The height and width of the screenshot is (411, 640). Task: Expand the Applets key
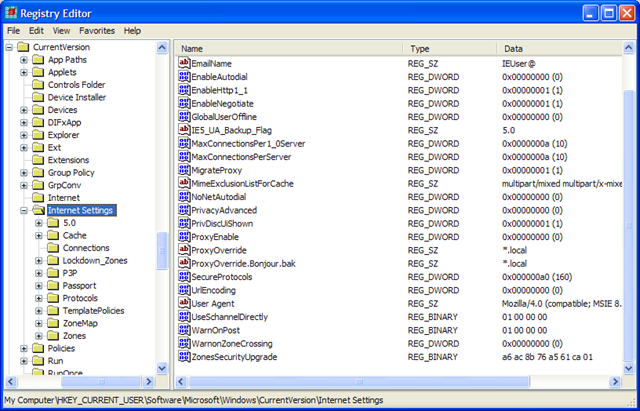(x=24, y=73)
